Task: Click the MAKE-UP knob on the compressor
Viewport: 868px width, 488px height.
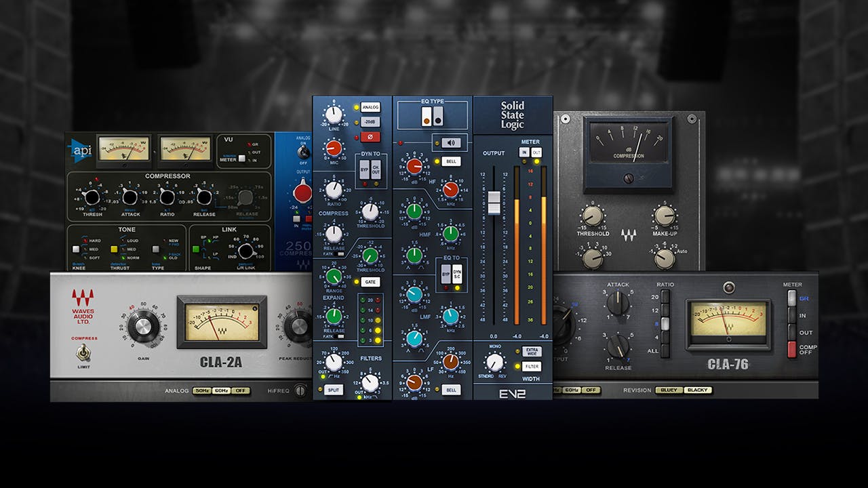Action: coord(665,216)
